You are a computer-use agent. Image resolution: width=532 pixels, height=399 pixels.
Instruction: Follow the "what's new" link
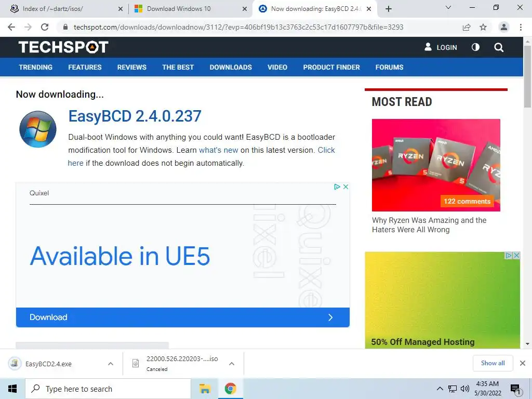(219, 150)
